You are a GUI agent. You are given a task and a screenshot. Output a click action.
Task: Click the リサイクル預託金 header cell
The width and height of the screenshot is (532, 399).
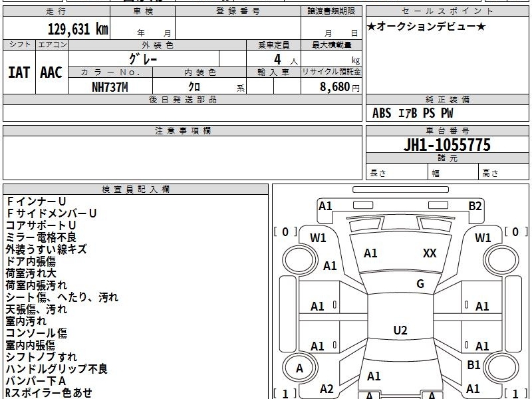pos(331,72)
